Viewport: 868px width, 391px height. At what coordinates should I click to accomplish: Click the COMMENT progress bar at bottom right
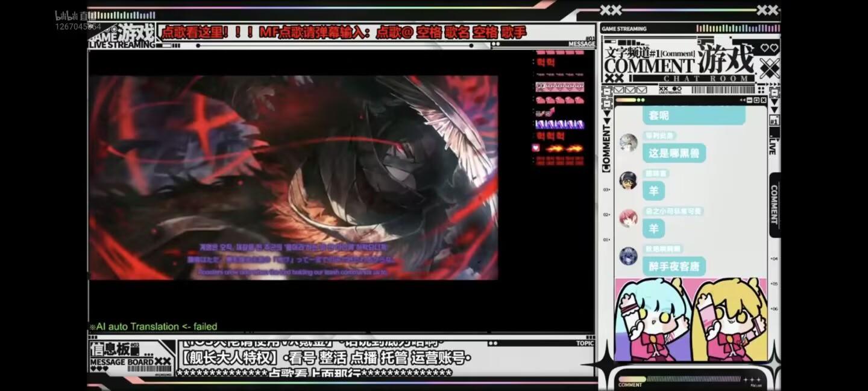tap(679, 380)
